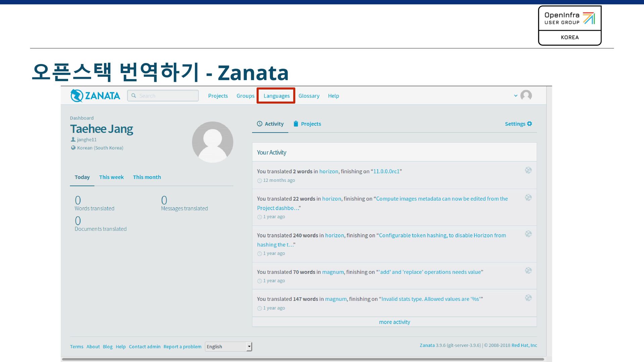The width and height of the screenshot is (644, 362).
Task: Click the more activity link
Action: (x=394, y=322)
